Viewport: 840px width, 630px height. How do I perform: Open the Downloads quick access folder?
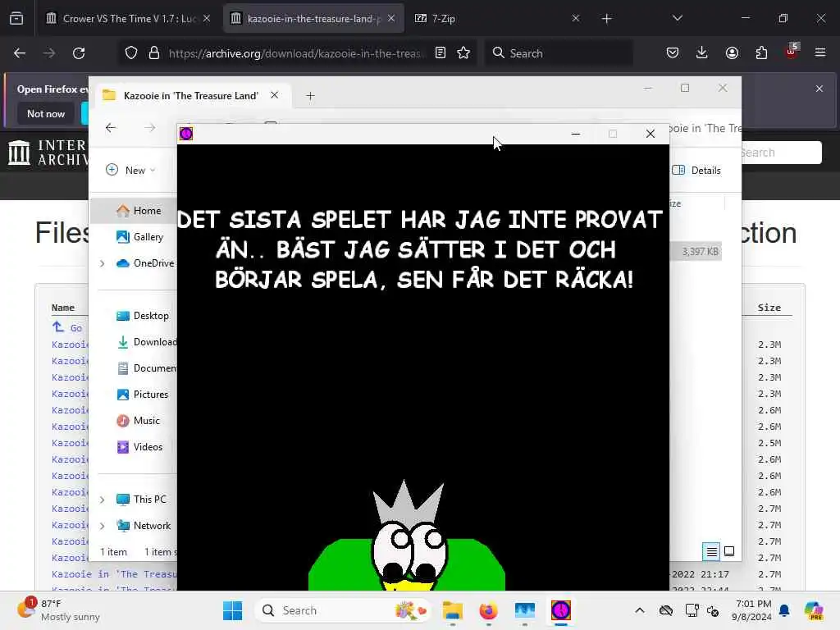(146, 342)
